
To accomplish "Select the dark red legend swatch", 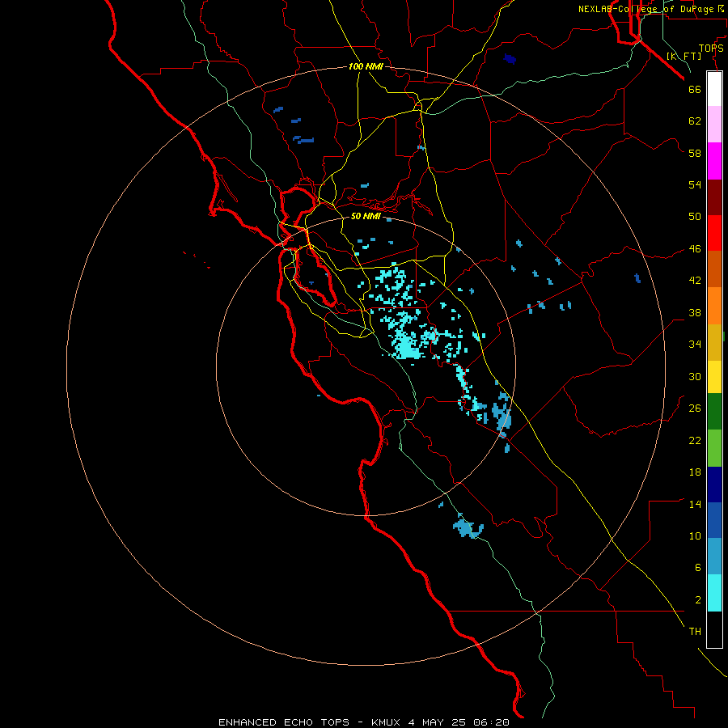I will (714, 197).
